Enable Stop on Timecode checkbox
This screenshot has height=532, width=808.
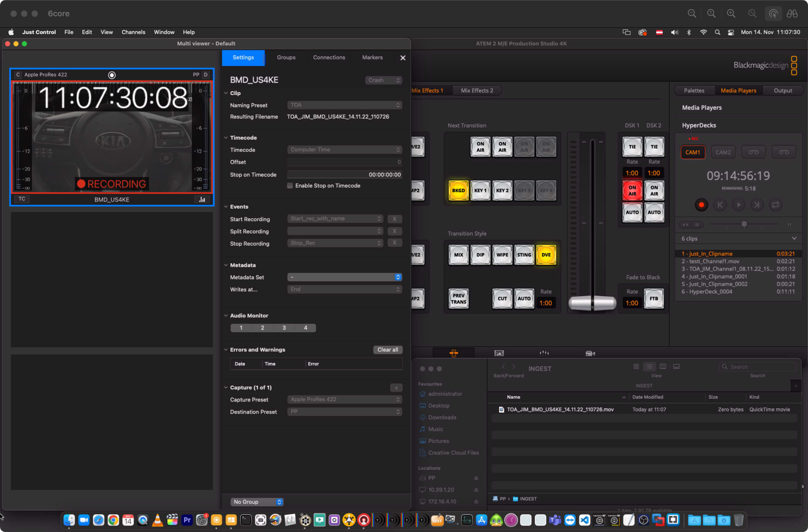(x=290, y=186)
